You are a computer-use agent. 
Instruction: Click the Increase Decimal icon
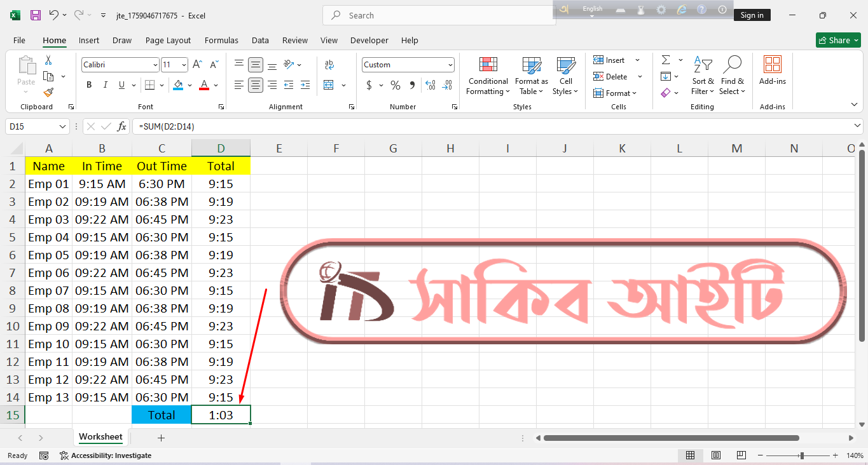430,85
